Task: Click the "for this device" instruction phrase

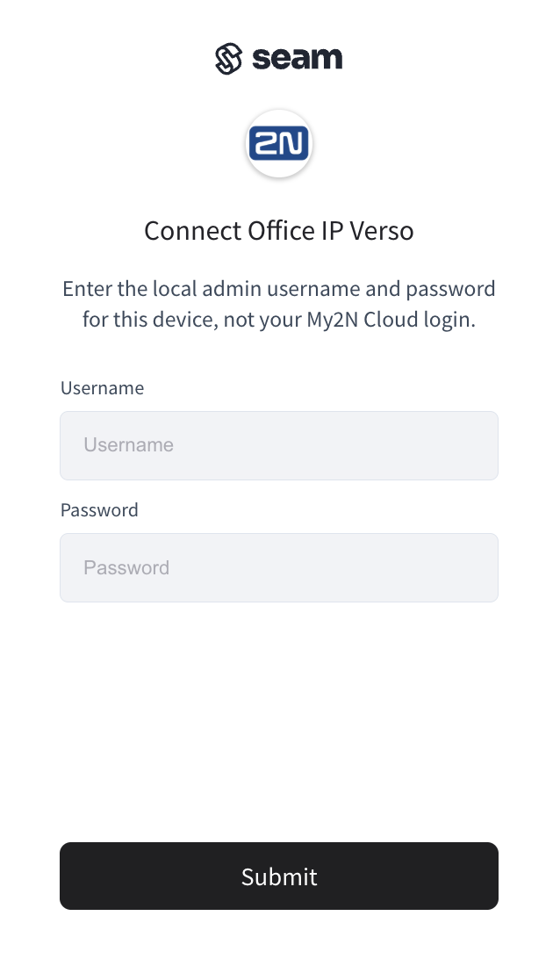Action: tap(148, 320)
